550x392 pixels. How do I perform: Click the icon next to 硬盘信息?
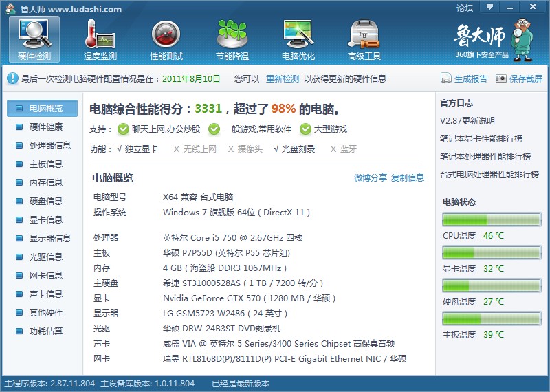tap(19, 201)
